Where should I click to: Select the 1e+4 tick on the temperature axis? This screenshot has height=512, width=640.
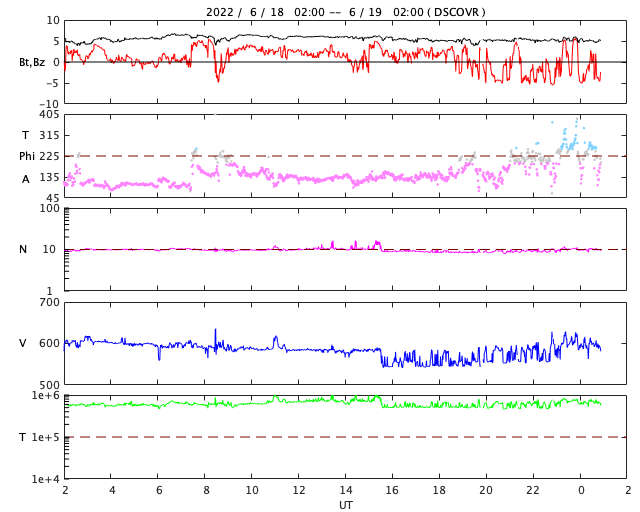pos(46,479)
